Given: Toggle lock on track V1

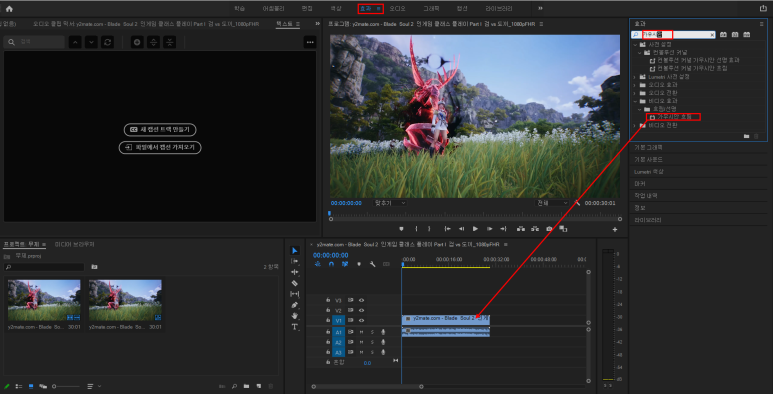Looking at the screenshot, I should coord(327,321).
